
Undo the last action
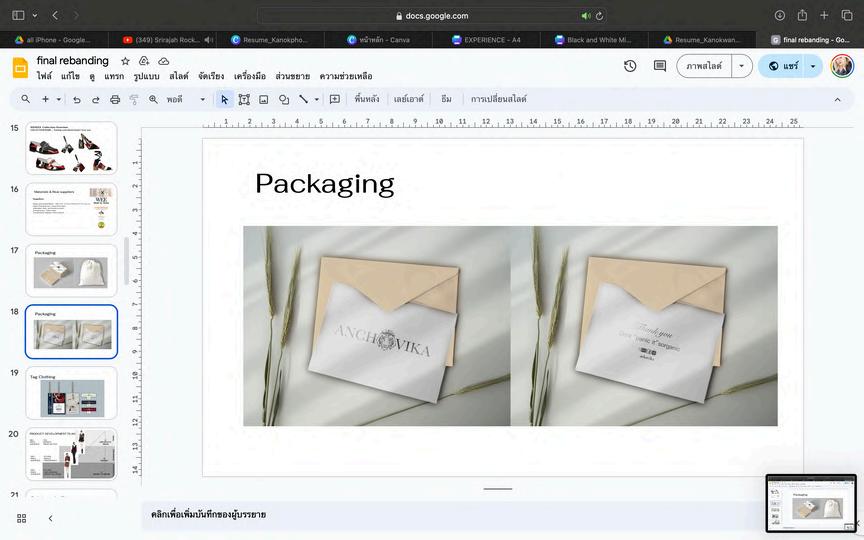click(x=77, y=100)
